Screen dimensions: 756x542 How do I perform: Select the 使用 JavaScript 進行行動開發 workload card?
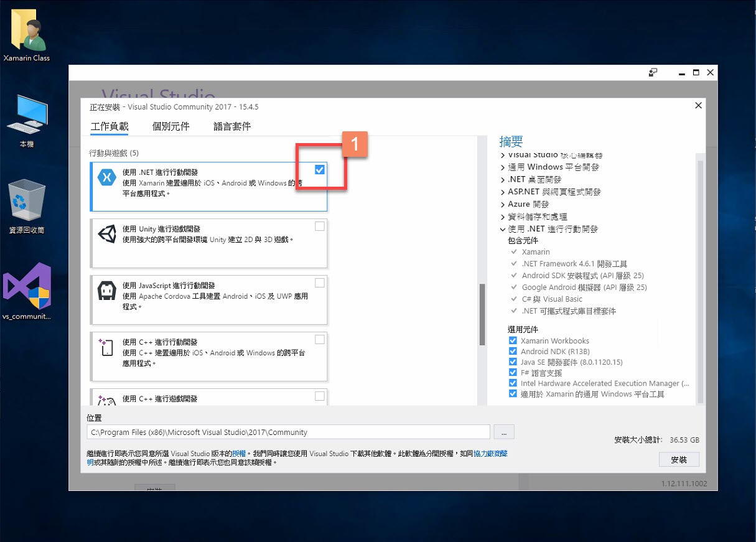coord(209,299)
